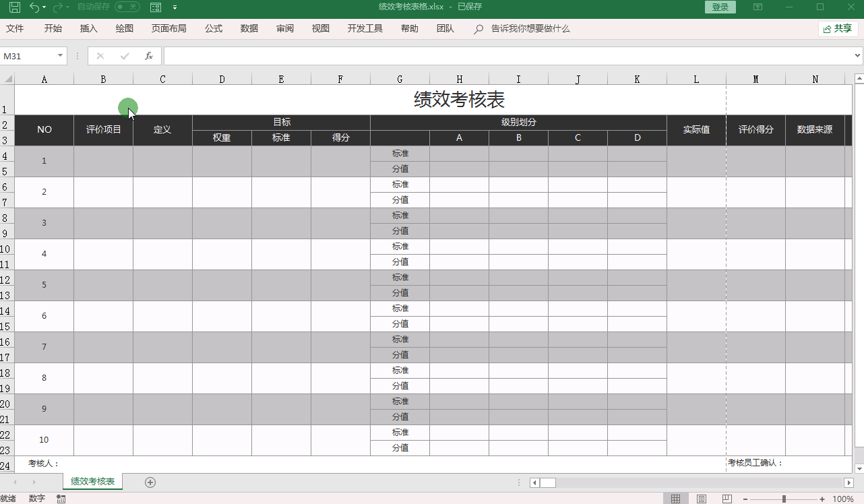The height and width of the screenshot is (504, 864).
Task: Click the previous sheet navigation arrow
Action: pos(15,482)
